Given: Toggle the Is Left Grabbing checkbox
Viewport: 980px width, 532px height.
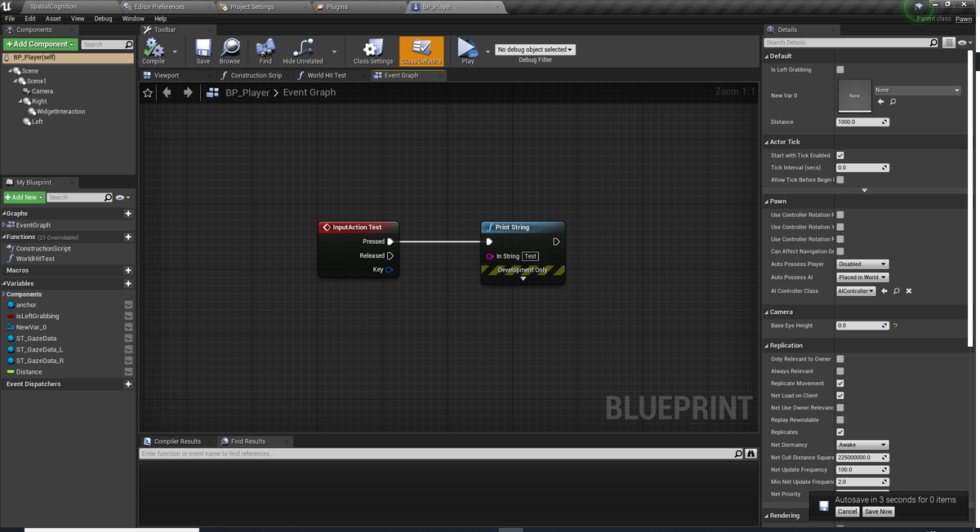Looking at the screenshot, I should pyautogui.click(x=840, y=69).
